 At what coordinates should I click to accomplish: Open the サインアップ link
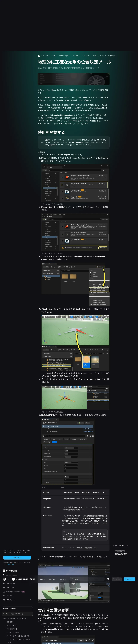(10, 564)
